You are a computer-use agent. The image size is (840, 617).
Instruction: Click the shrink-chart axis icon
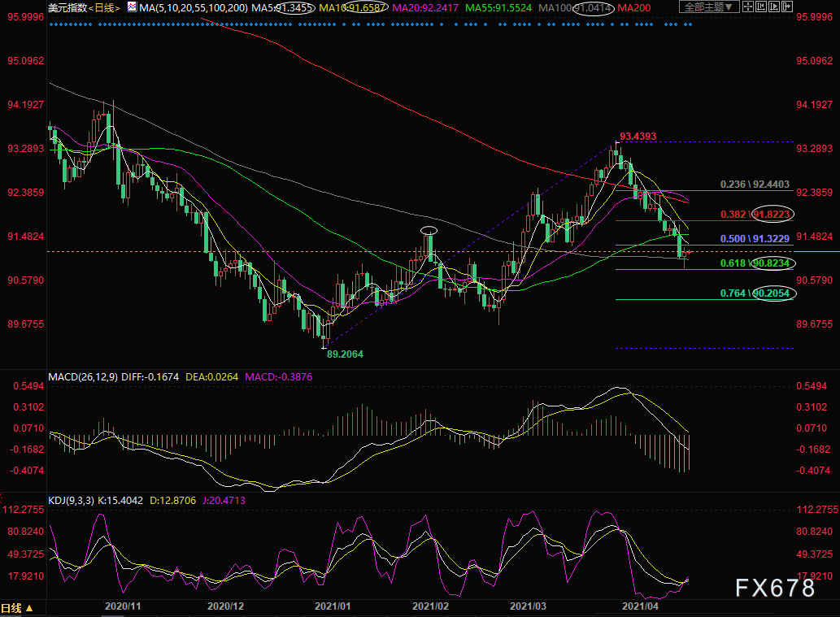coord(760,7)
